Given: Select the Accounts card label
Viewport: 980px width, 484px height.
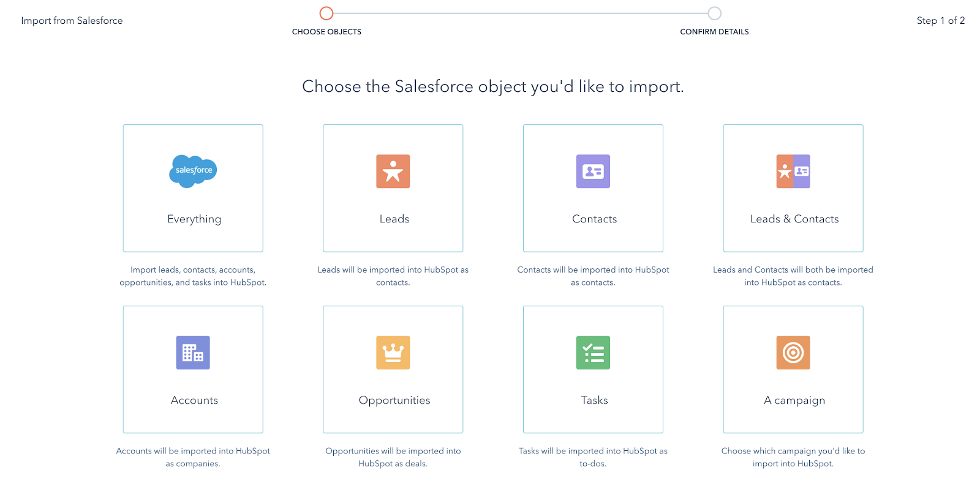Looking at the screenshot, I should click(x=194, y=401).
